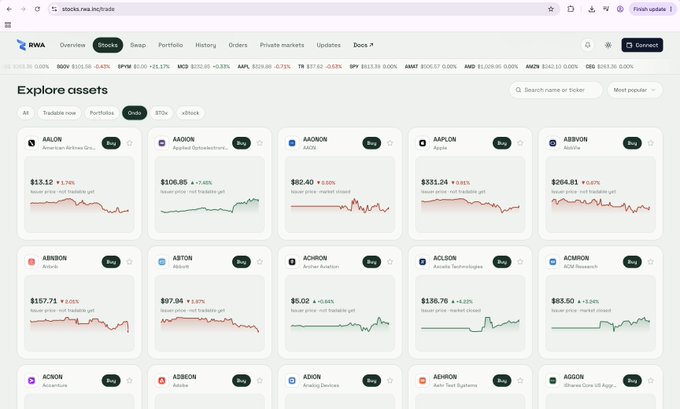The width and height of the screenshot is (680, 409).
Task: Favorite AAOION with its star
Action: [x=260, y=143]
